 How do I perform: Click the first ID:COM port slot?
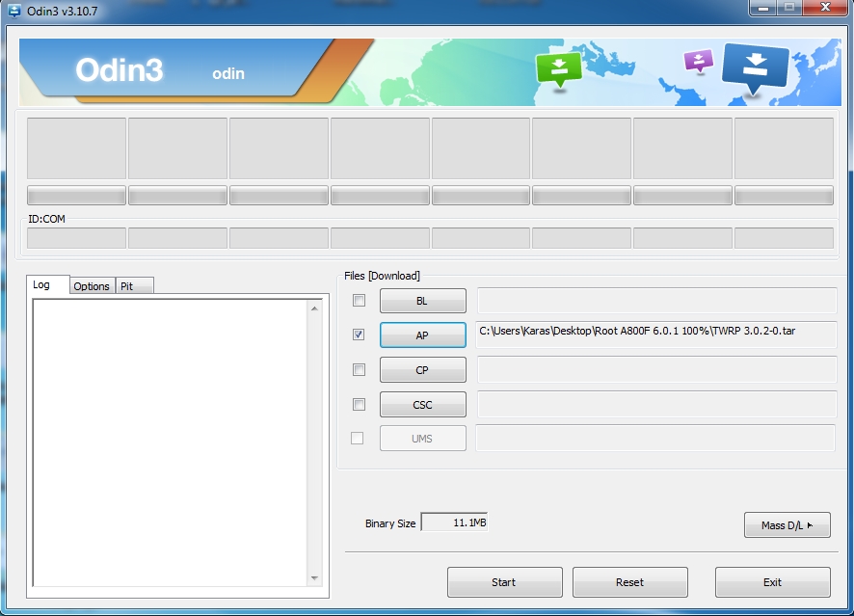pyautogui.click(x=76, y=238)
